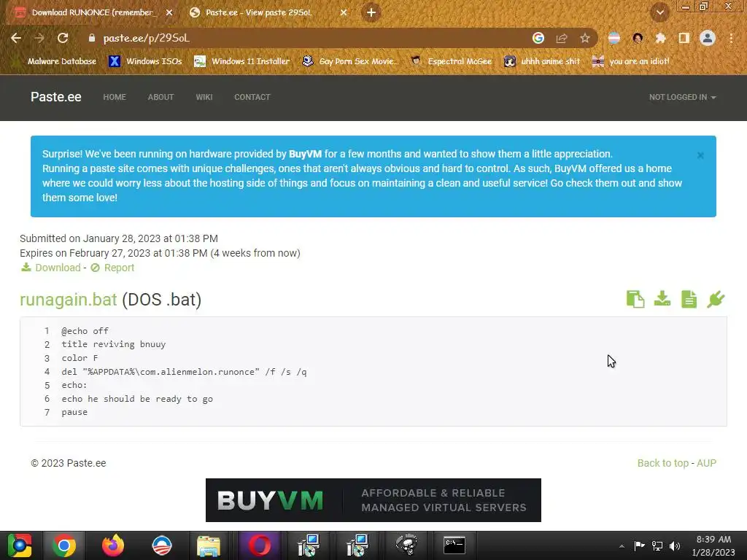Close the Paste.ee tab
This screenshot has height=560, width=747.
[344, 13]
